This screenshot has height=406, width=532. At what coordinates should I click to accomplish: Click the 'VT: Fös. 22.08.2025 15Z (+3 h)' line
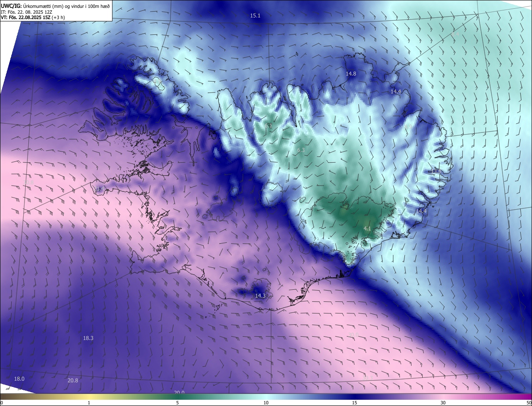pyautogui.click(x=33, y=17)
